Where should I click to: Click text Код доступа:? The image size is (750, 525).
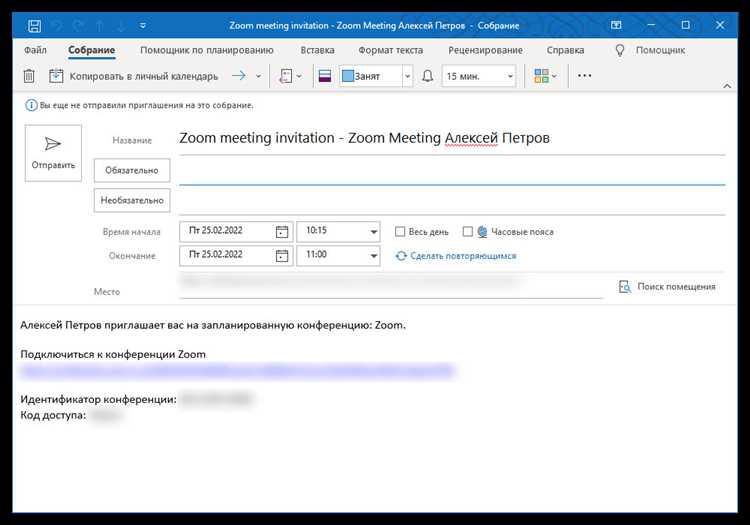pyautogui.click(x=53, y=415)
